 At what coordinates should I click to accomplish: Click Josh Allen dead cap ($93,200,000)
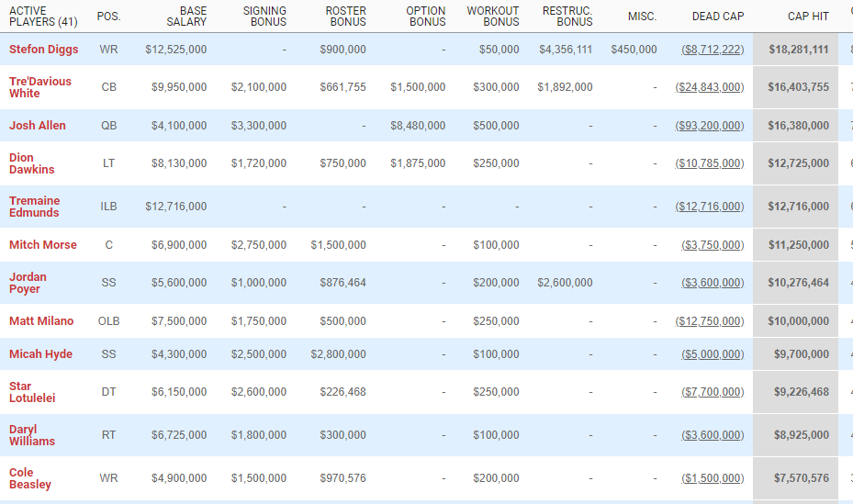[x=710, y=126]
